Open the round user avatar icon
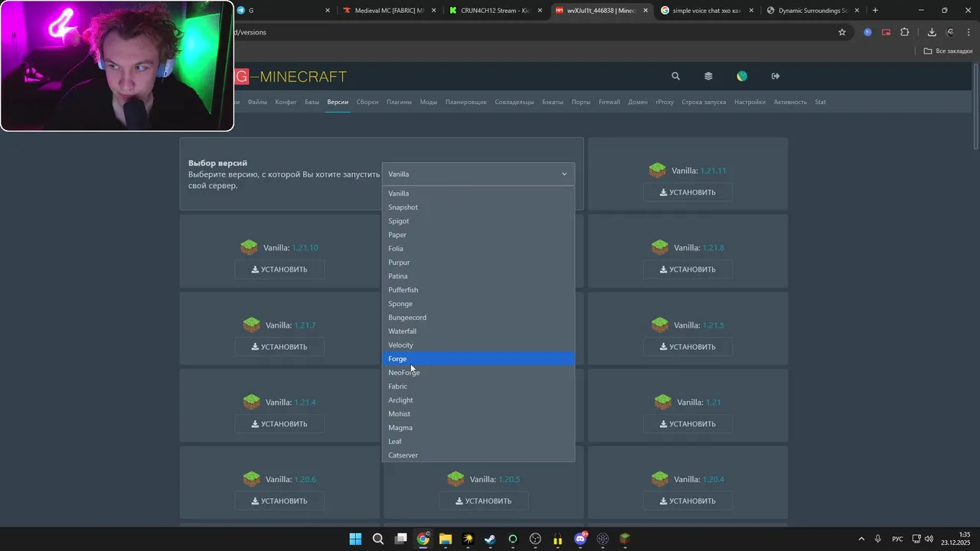This screenshot has height=551, width=980. tap(742, 76)
